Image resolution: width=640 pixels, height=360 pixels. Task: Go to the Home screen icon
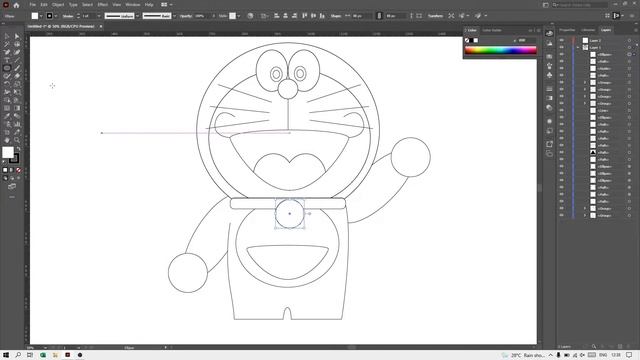pos(16,5)
